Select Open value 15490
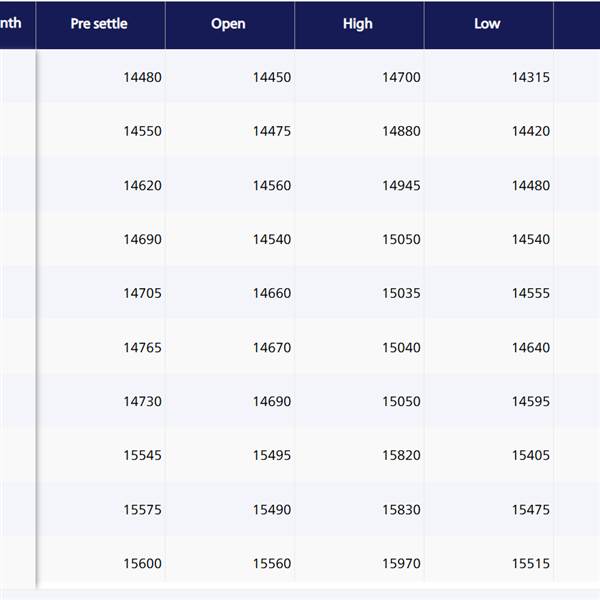Image resolution: width=600 pixels, height=600 pixels. click(272, 510)
